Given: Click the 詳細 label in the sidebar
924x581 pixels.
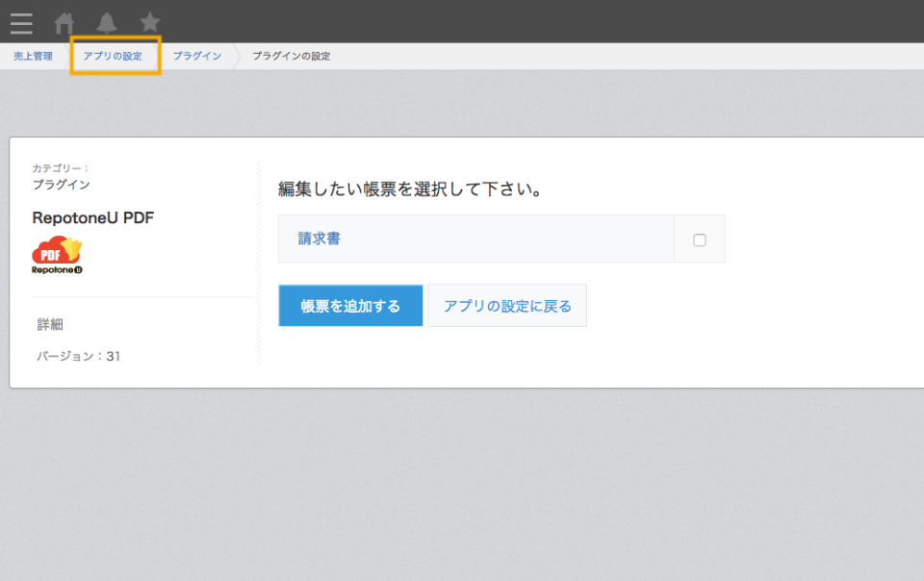Looking at the screenshot, I should [x=50, y=324].
